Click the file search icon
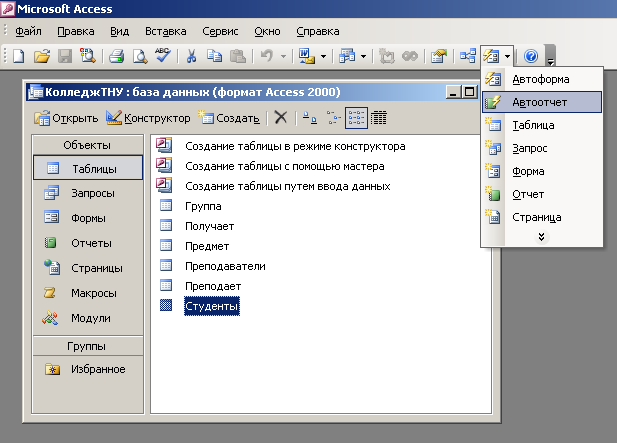This screenshot has width=617, height=443. click(87, 56)
